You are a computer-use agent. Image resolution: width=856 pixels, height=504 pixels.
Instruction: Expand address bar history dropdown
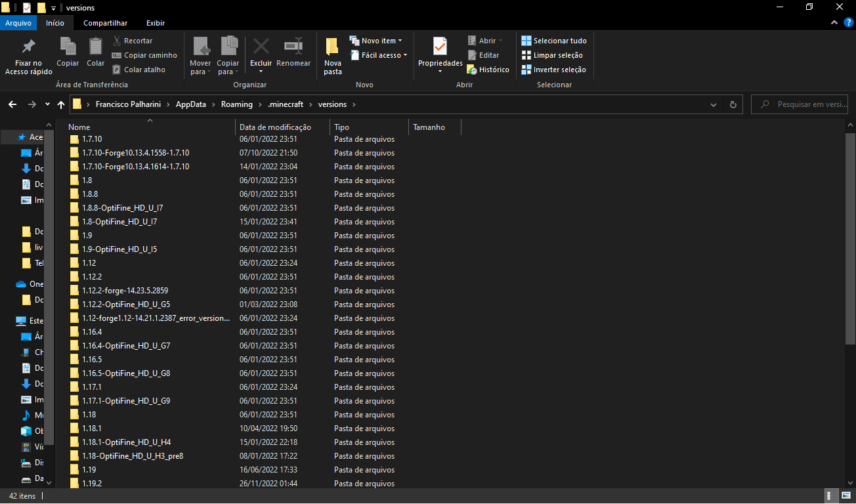click(x=714, y=104)
